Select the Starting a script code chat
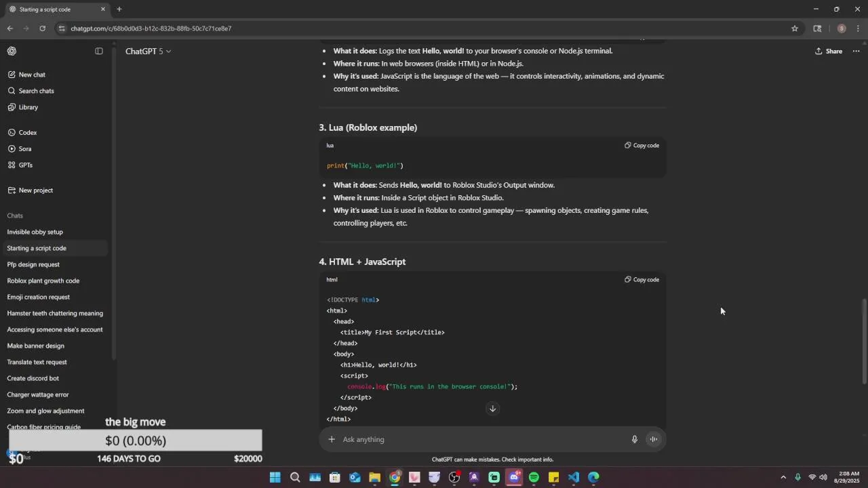Image resolution: width=868 pixels, height=488 pixels. (x=54, y=248)
